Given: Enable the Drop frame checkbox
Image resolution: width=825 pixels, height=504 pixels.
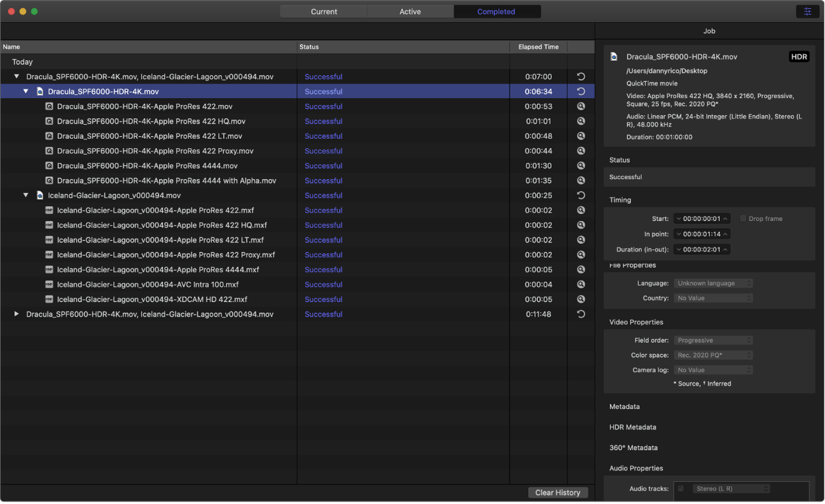Looking at the screenshot, I should (743, 219).
